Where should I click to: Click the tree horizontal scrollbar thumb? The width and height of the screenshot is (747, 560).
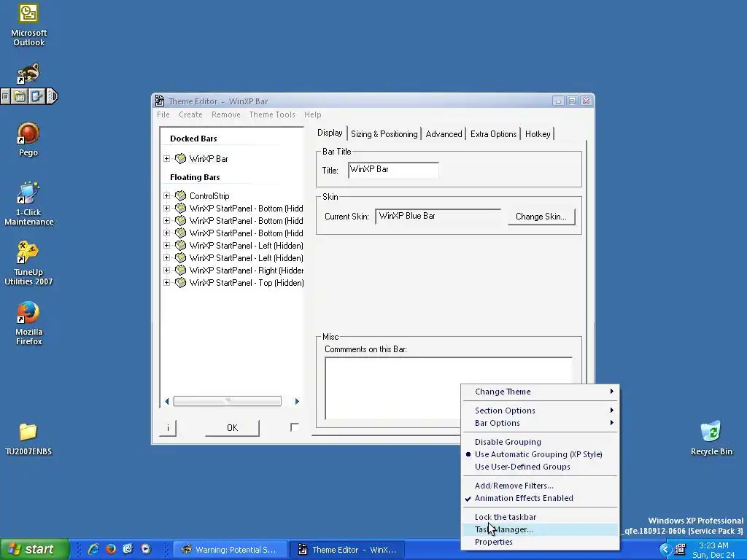coord(228,401)
